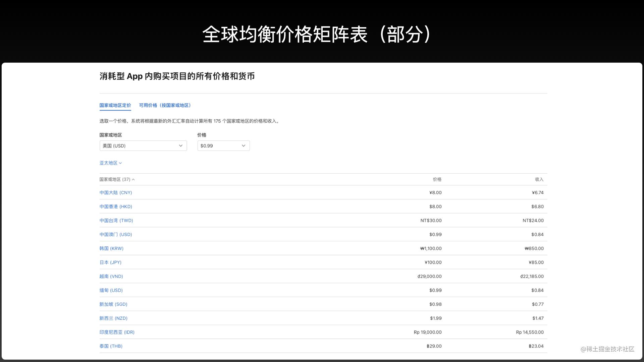Select price $0.98 for 新加坡
Screen dimensions: 644x362
(435, 304)
